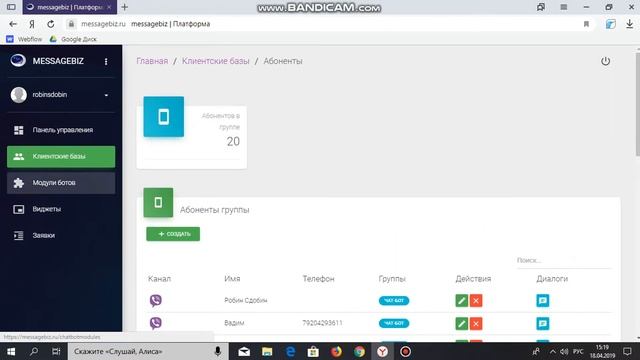Open browser downloads with the arrow icon
The image size is (640, 360).
pos(629,24)
